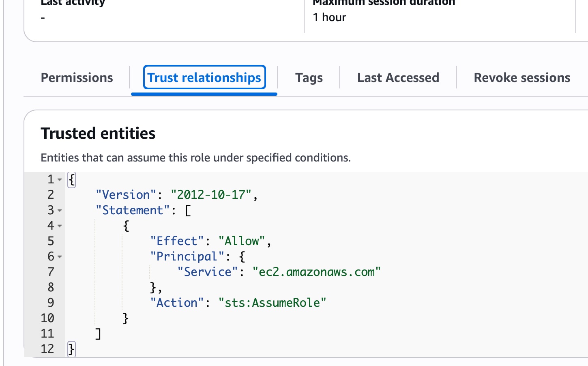588x366 pixels.
Task: Click line number 12 in the gutter
Action: [x=47, y=349]
